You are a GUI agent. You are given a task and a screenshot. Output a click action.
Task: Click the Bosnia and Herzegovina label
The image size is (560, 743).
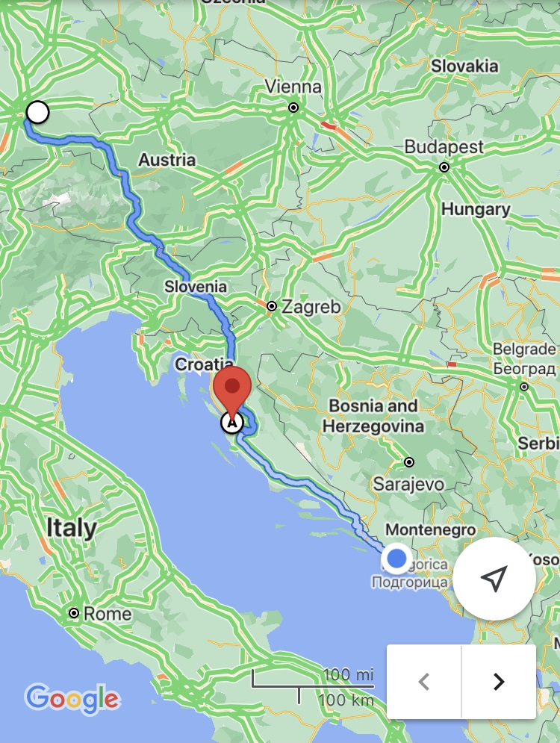pos(373,416)
